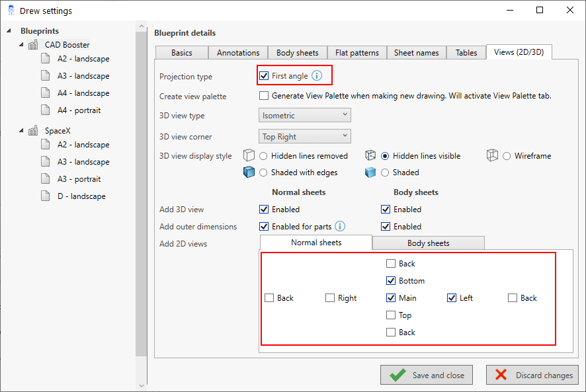
Task: Click the Shaded with edges cube icon
Action: 249,173
